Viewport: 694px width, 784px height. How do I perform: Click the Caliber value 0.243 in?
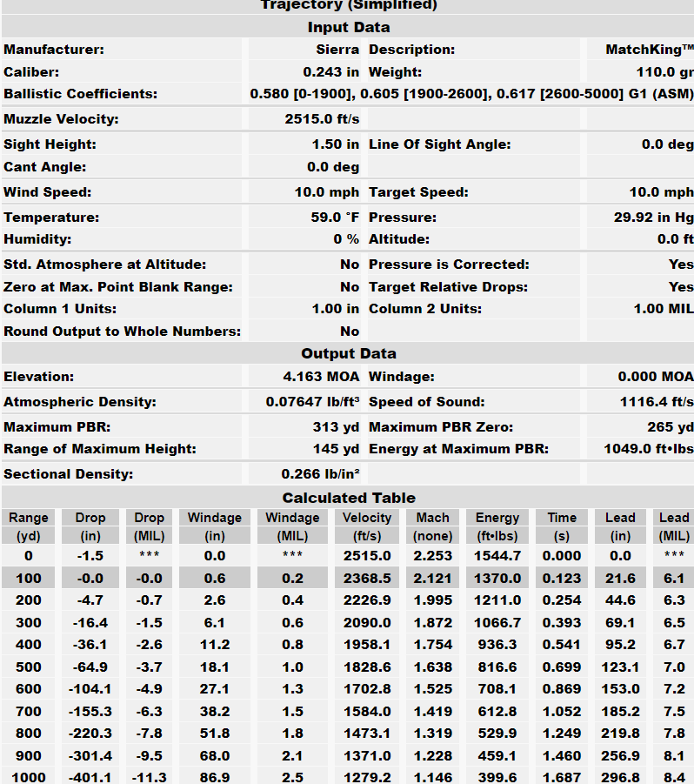point(330,72)
